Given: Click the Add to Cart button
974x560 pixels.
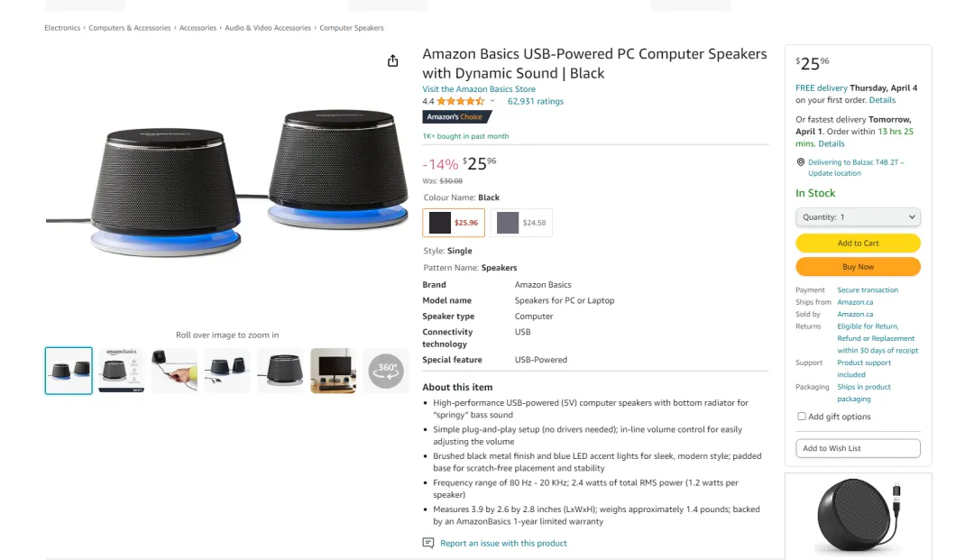Looking at the screenshot, I should click(858, 243).
